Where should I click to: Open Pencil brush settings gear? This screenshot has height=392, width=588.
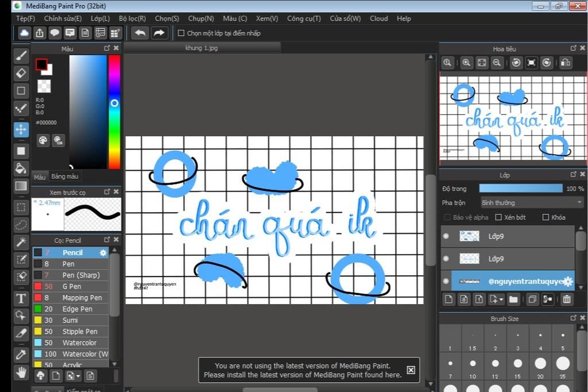click(x=103, y=253)
